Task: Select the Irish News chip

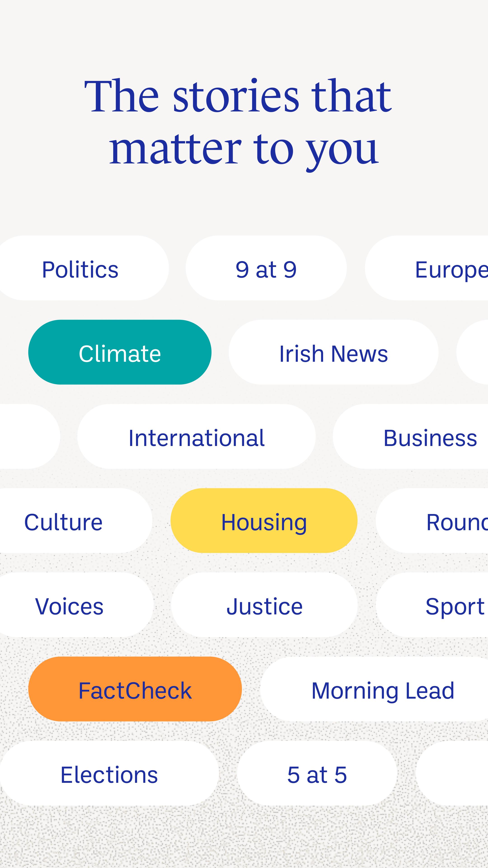Action: (333, 352)
